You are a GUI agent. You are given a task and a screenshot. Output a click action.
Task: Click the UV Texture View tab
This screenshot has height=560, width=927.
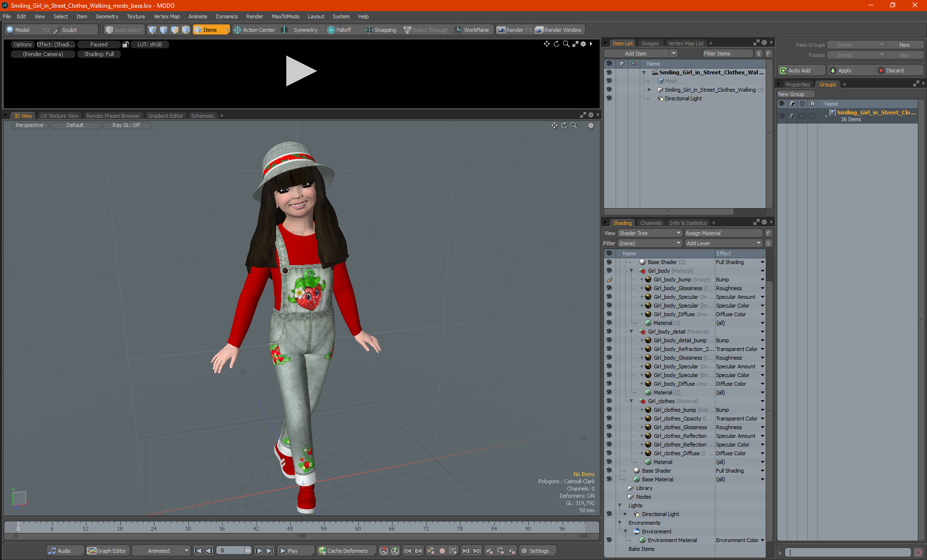click(58, 116)
